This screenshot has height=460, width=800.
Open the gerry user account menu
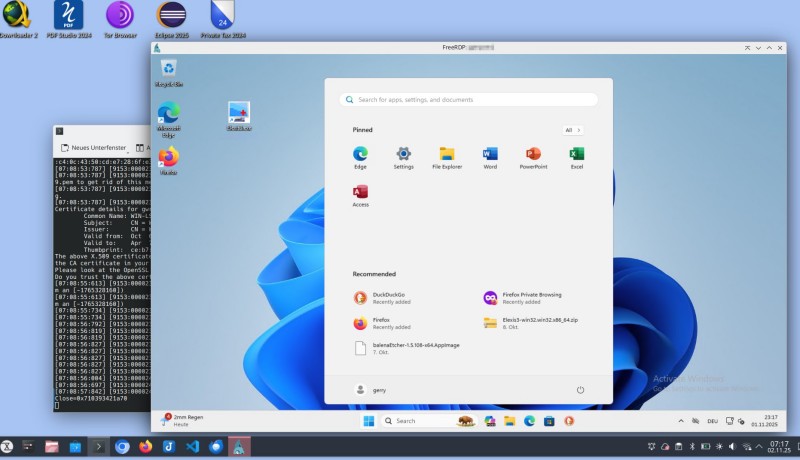[370, 390]
